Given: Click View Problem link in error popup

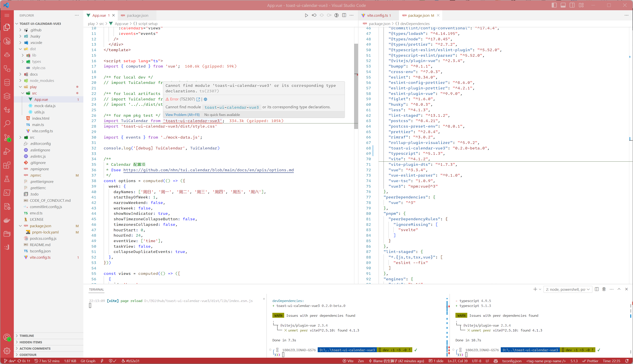Looking at the screenshot, I should pos(182,115).
